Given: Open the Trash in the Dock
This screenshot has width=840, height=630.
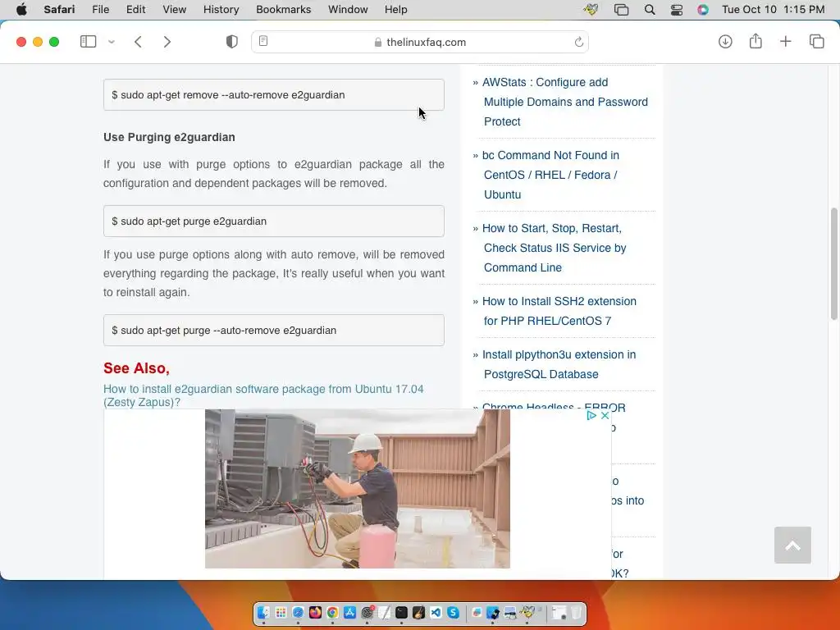Looking at the screenshot, I should (x=576, y=612).
